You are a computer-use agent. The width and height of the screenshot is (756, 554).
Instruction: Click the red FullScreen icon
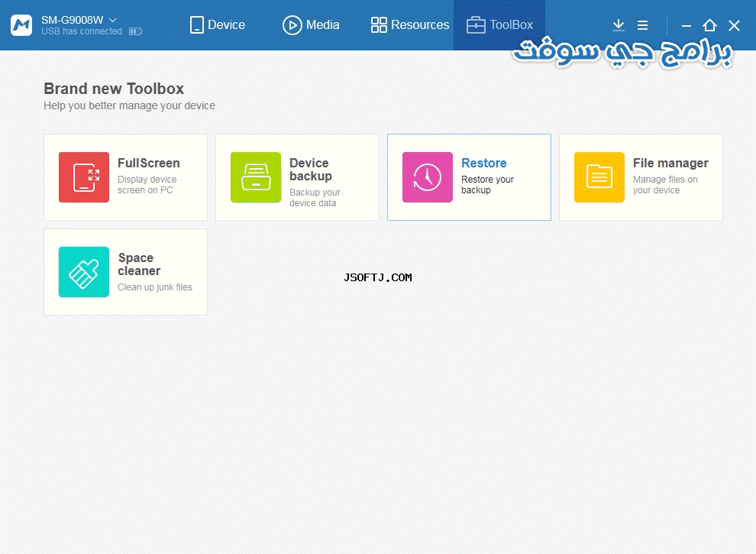(84, 177)
